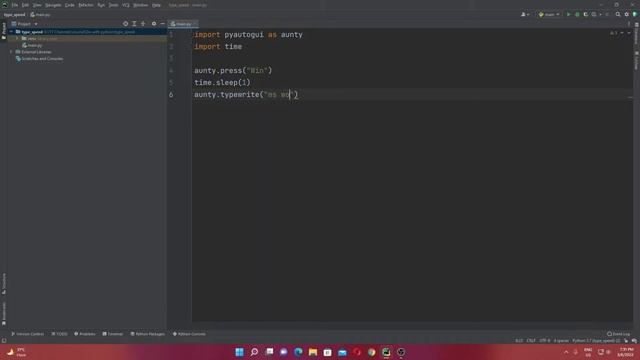Run with coverage icon in the toolbar
Image resolution: width=640 pixels, height=360 pixels.
pyautogui.click(x=586, y=14)
